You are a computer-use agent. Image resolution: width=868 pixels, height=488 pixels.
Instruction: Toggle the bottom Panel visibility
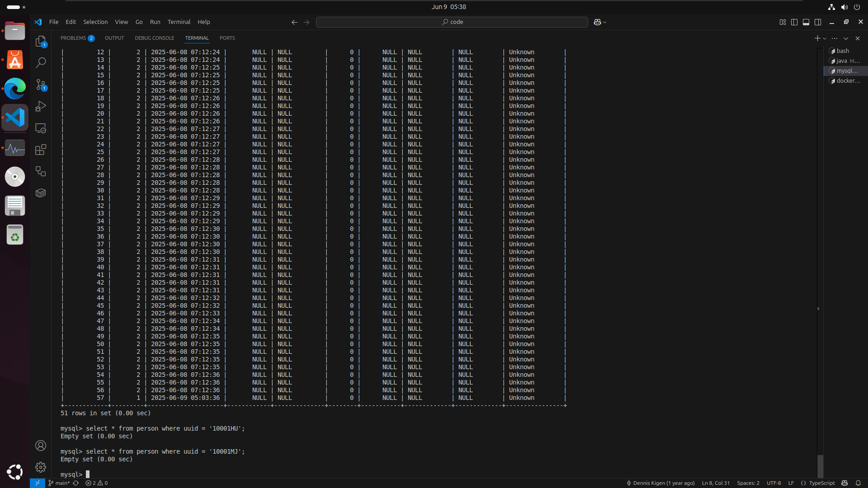(x=806, y=22)
